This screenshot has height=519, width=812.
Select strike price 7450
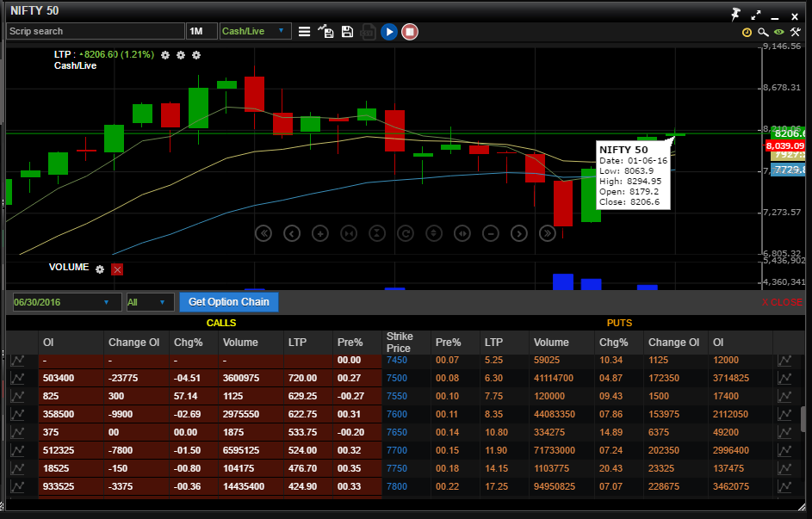point(397,360)
